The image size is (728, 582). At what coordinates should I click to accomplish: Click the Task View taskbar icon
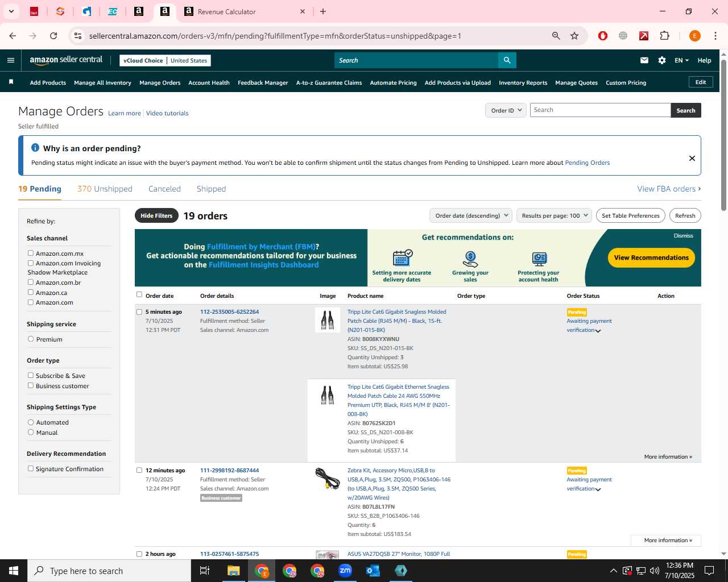(x=205, y=571)
